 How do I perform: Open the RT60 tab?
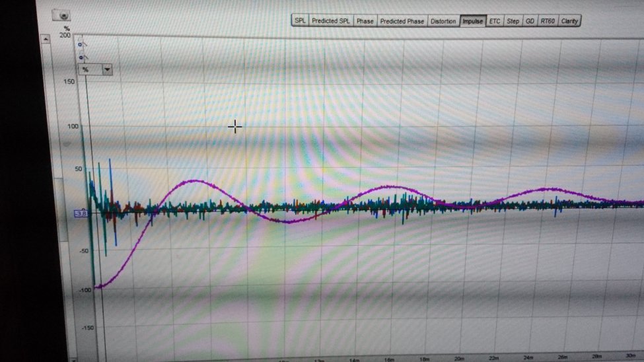pos(548,21)
